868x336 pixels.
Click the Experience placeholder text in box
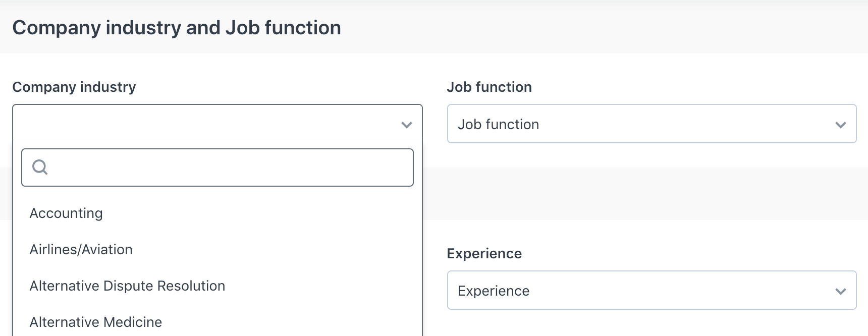coord(494,291)
